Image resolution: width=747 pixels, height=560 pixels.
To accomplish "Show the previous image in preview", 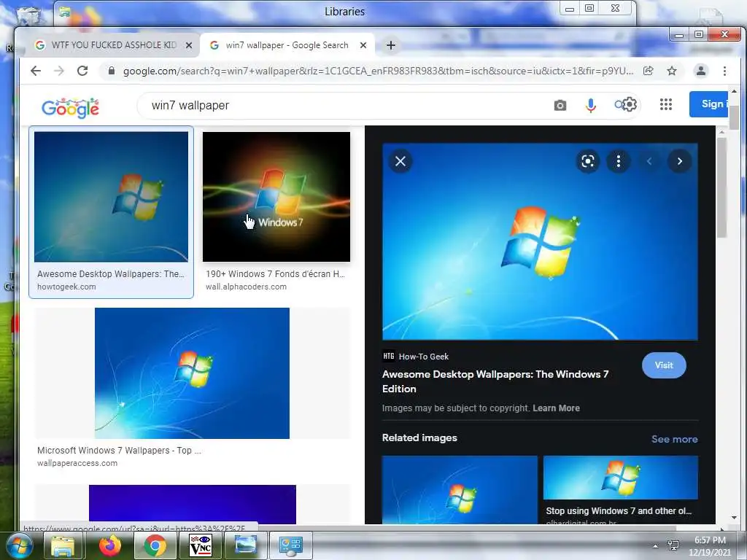I will [649, 161].
